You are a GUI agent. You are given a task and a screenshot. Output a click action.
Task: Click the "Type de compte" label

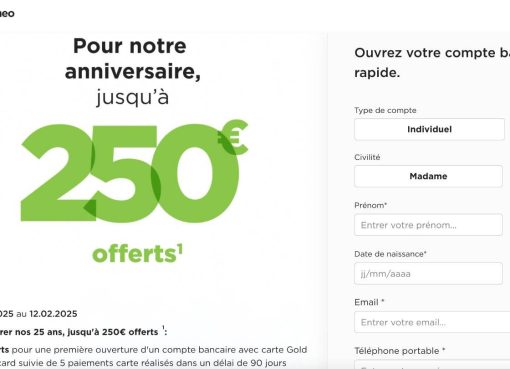click(x=385, y=110)
